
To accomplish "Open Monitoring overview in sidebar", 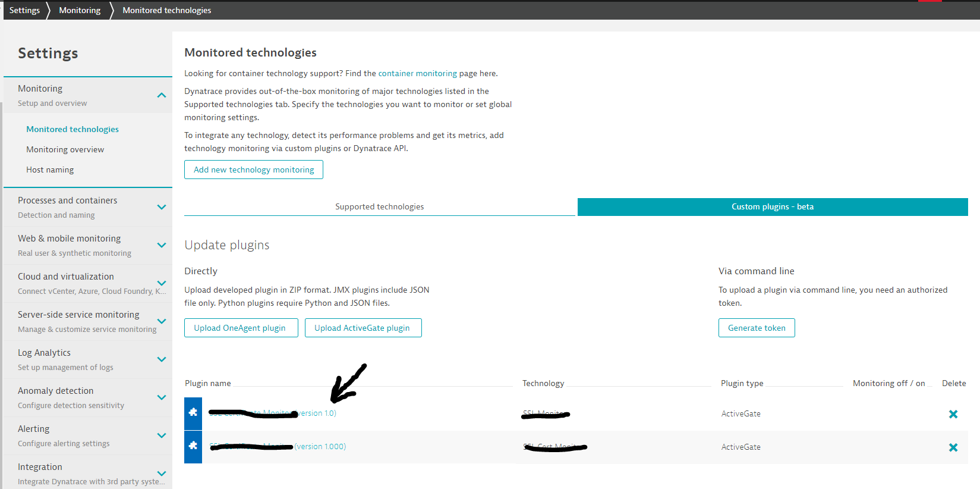I will coord(65,149).
